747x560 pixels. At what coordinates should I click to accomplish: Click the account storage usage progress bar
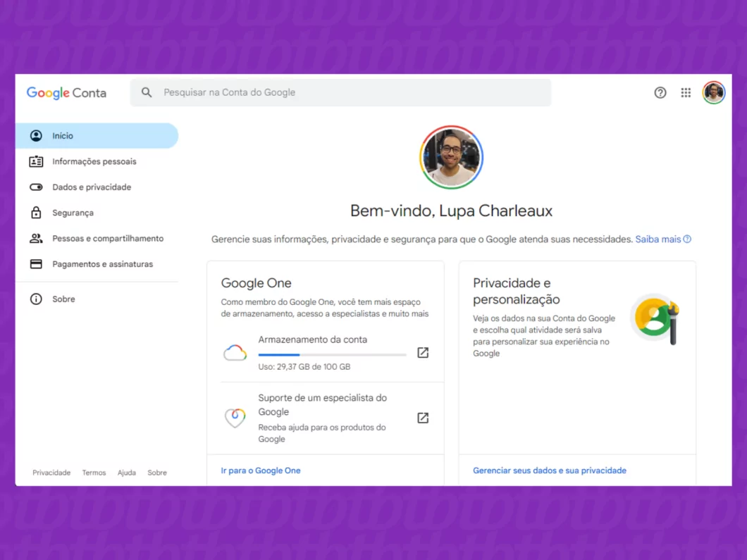332,355
